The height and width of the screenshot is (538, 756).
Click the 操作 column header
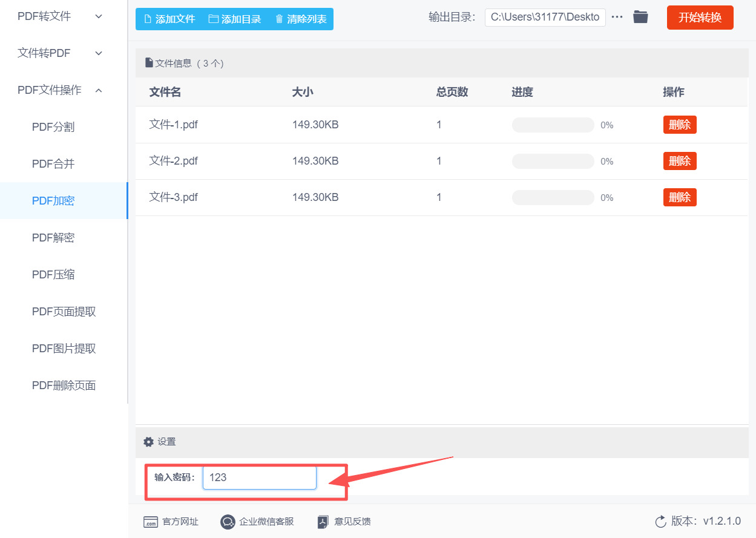click(674, 92)
